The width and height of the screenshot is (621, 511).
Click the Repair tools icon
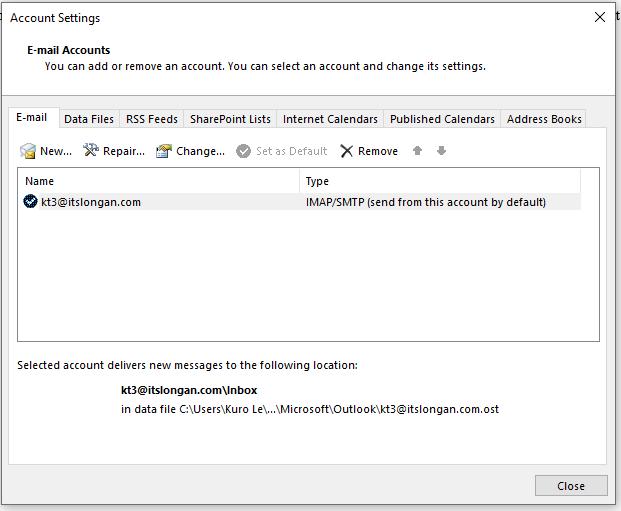coord(91,151)
